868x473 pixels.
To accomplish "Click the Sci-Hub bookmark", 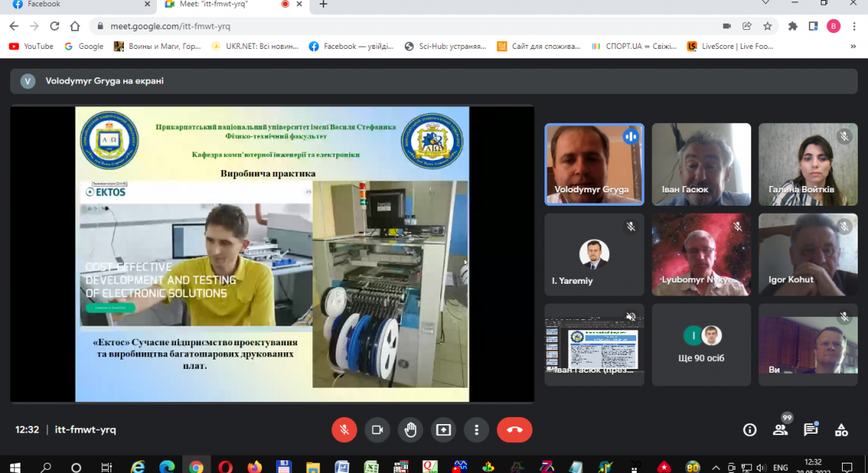I will (445, 47).
